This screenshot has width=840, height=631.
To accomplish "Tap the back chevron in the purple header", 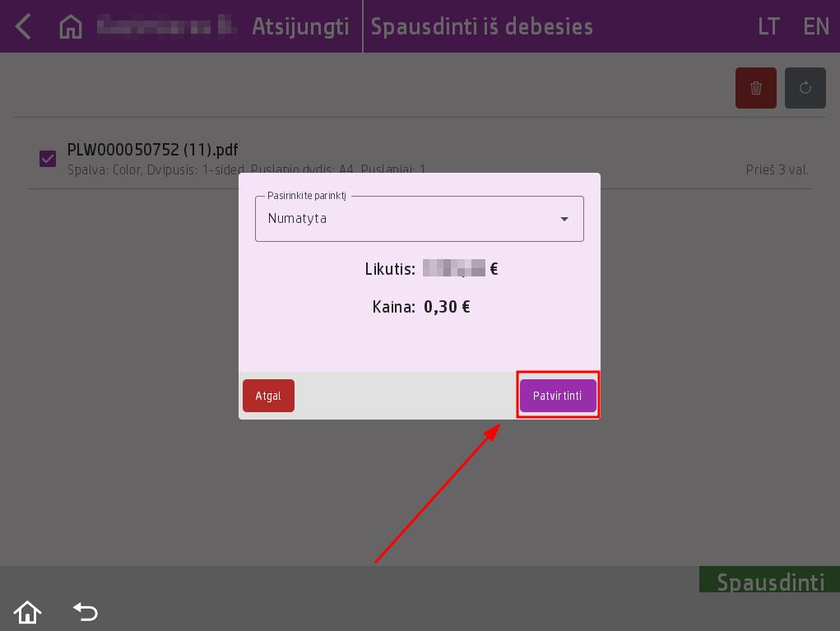I will click(x=23, y=26).
